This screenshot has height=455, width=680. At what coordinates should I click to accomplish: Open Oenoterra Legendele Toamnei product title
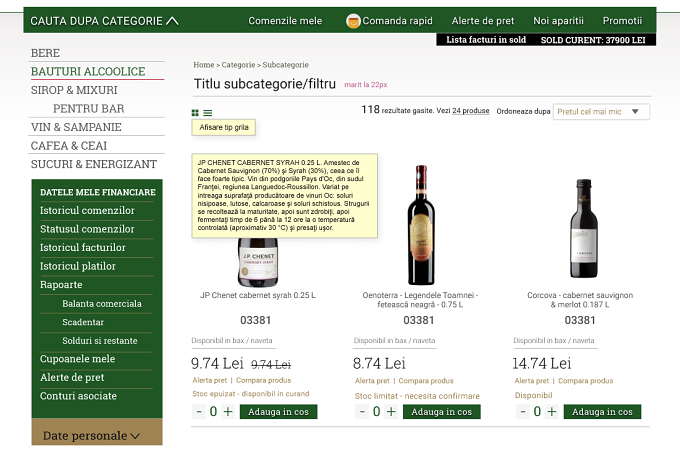420,300
